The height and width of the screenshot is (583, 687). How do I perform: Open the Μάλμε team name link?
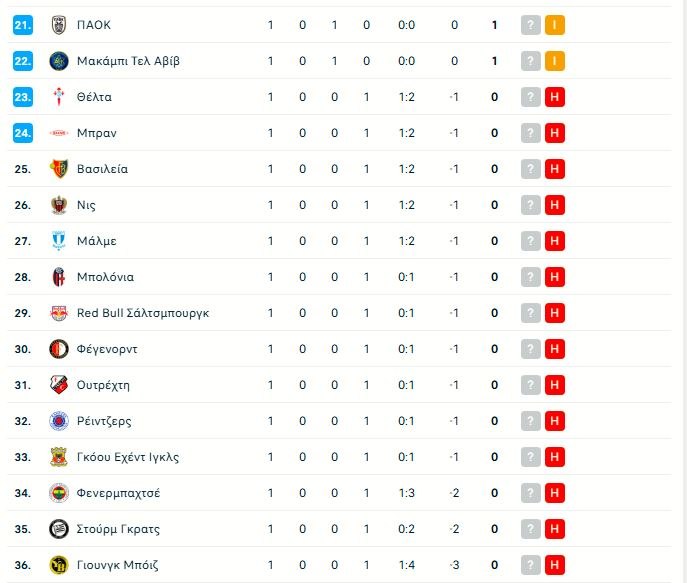(97, 241)
